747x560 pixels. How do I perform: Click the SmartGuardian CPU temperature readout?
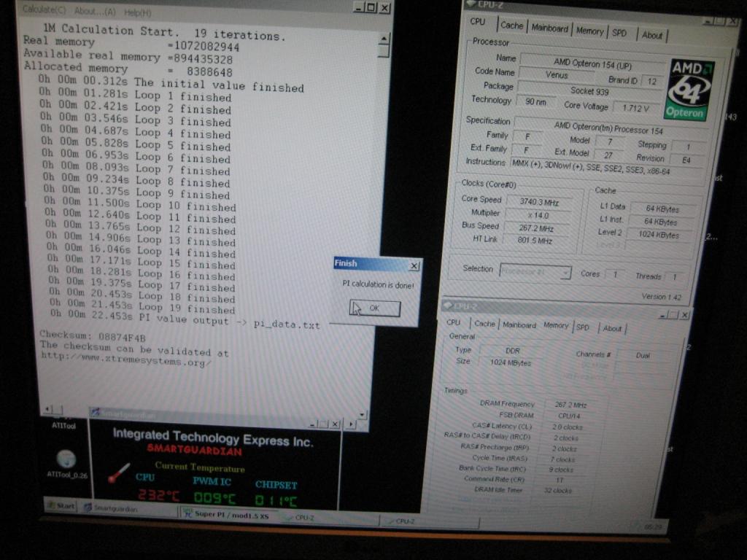(158, 496)
